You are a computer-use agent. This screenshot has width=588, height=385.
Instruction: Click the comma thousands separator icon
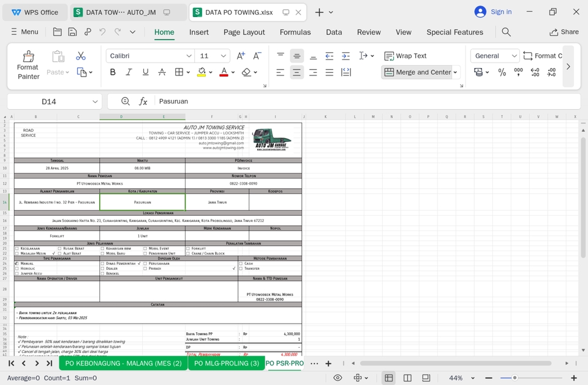519,72
